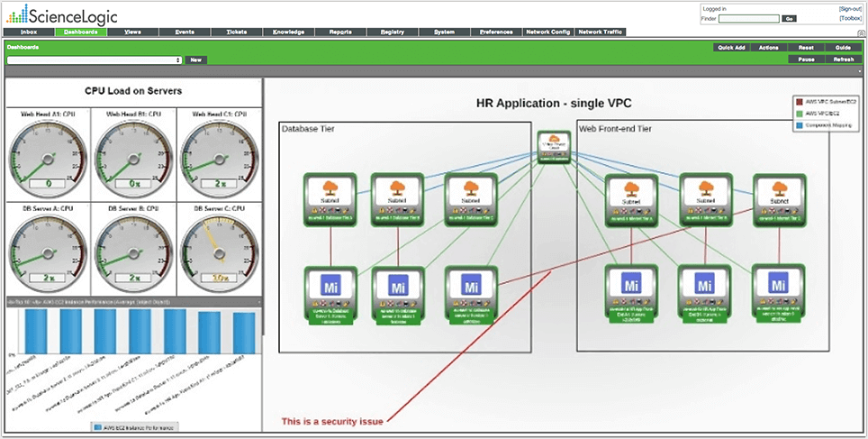Open the Network Traffic tab
Image resolution: width=868 pixels, height=439 pixels.
pyautogui.click(x=600, y=32)
